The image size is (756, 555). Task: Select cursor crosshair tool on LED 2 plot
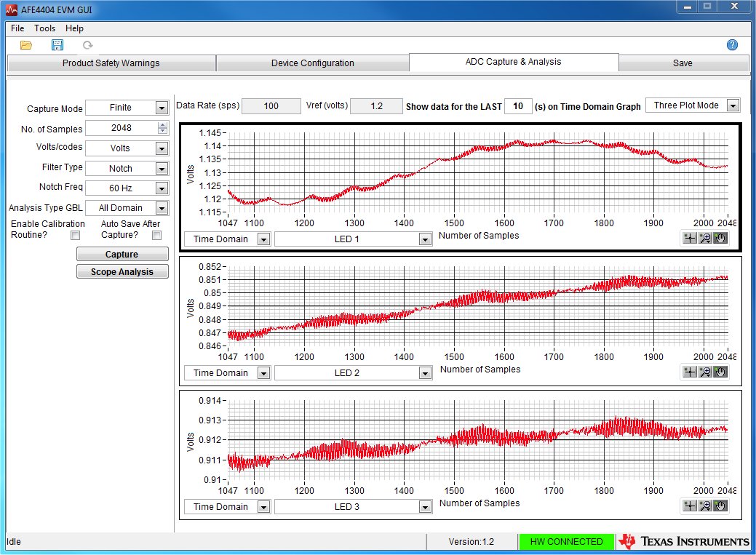click(690, 372)
